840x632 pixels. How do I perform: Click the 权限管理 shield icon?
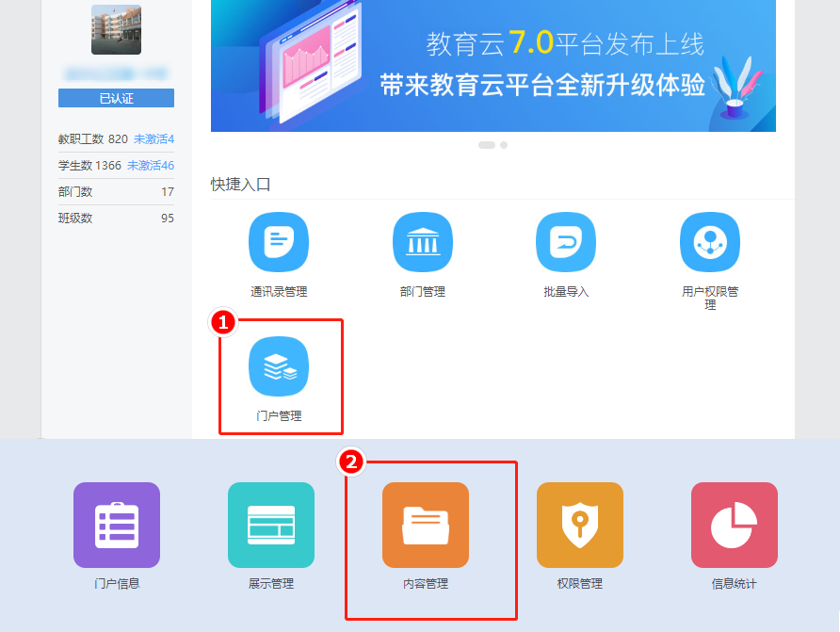tap(580, 526)
